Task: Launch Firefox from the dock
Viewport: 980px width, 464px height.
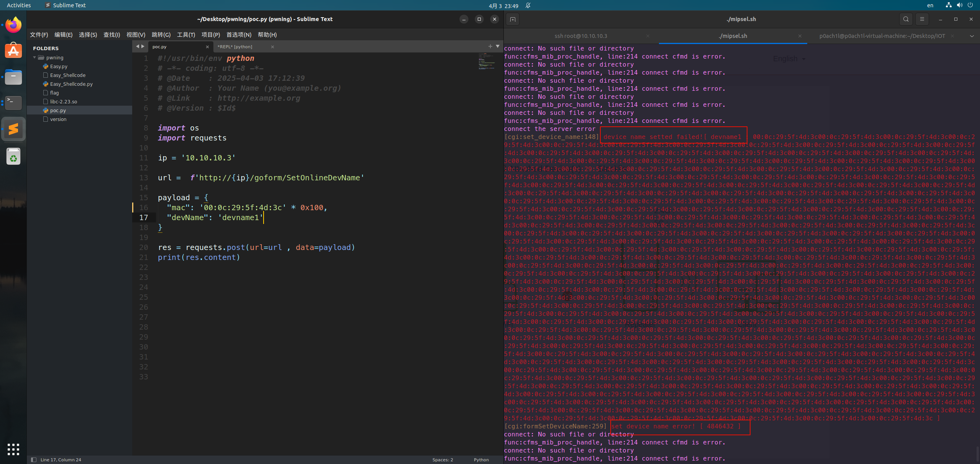Action: click(x=13, y=25)
